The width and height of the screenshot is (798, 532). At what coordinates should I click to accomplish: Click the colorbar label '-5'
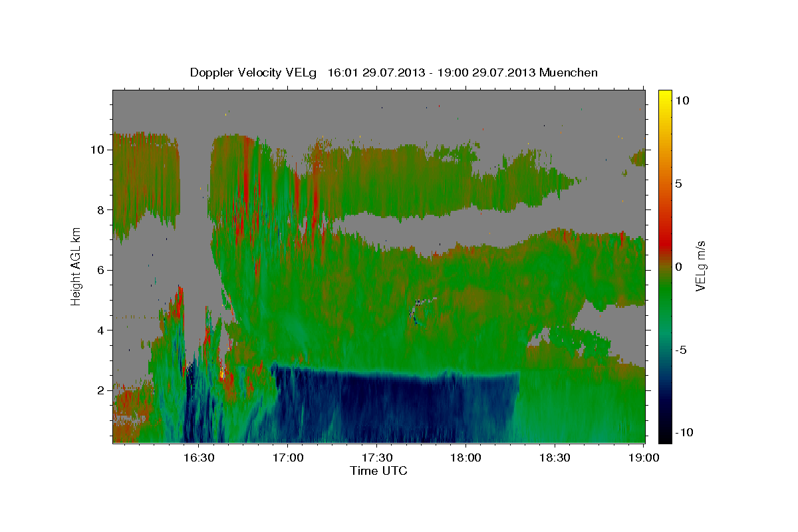(680, 350)
